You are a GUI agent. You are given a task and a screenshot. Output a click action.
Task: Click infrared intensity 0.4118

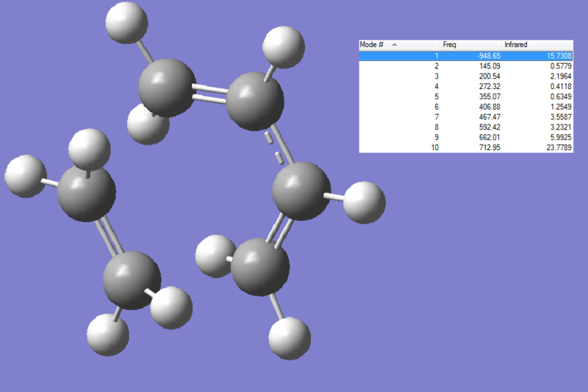pyautogui.click(x=561, y=86)
